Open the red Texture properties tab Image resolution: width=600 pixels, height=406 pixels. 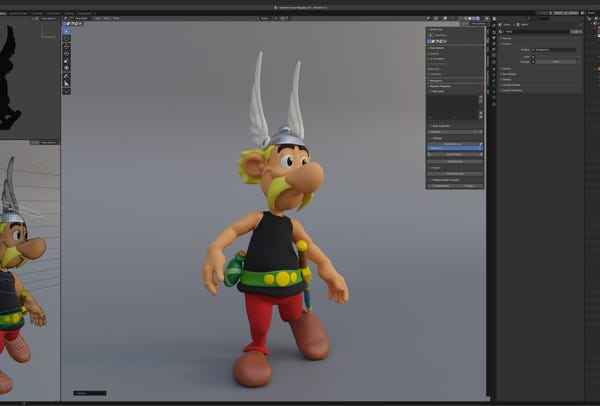[x=494, y=104]
